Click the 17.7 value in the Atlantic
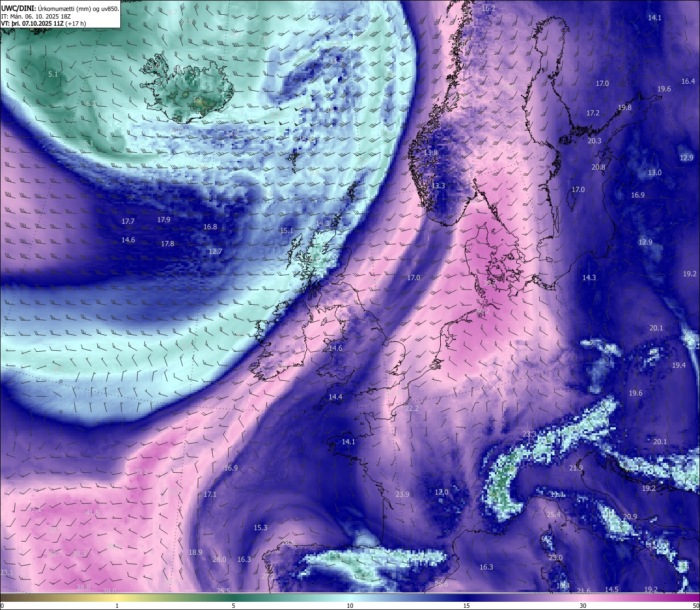The image size is (700, 610). [128, 222]
